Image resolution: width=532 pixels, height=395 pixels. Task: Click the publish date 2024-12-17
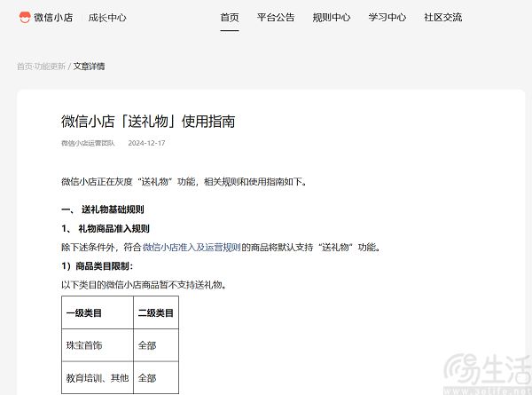point(146,143)
